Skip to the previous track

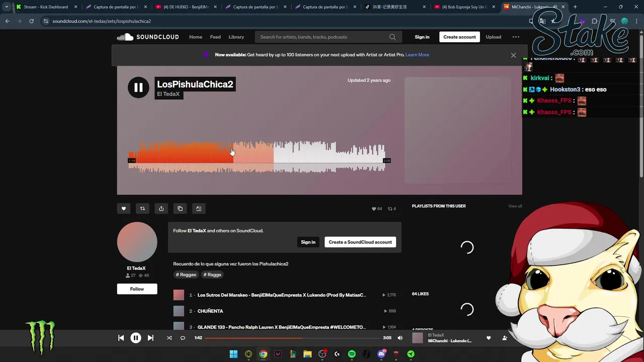pos(121,338)
